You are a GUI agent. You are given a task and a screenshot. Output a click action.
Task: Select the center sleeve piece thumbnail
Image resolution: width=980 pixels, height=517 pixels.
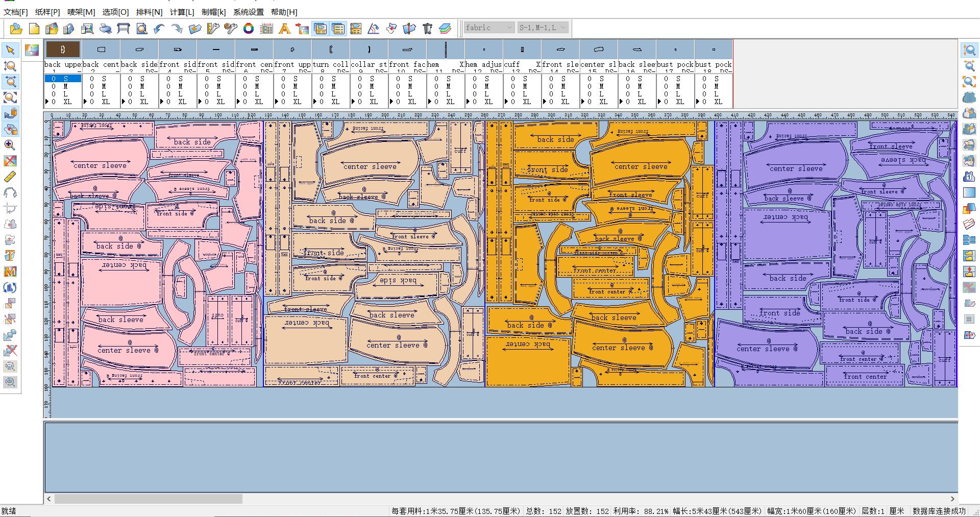click(599, 50)
